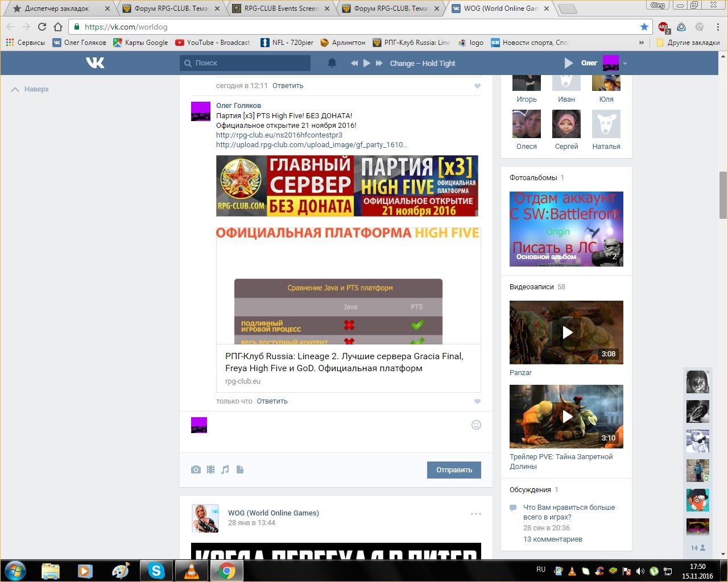Screen dimensions: 728x582
Task: Open the volume speaker tray icon
Action: click(x=640, y=571)
